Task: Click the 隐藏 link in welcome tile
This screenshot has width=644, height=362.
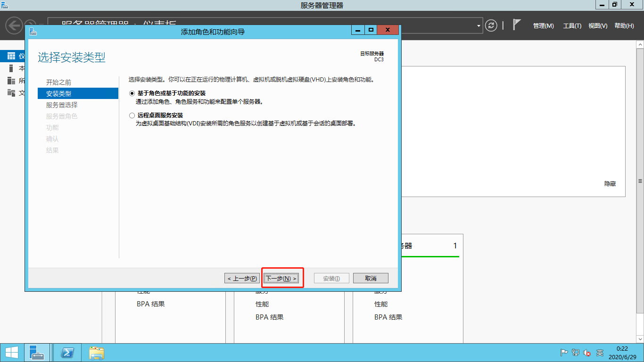Action: 610,184
